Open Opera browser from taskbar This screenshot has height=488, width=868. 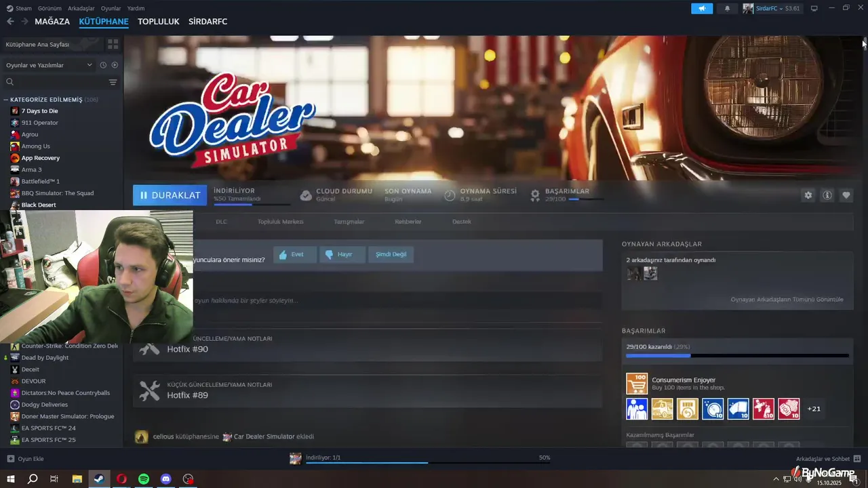pos(121,479)
